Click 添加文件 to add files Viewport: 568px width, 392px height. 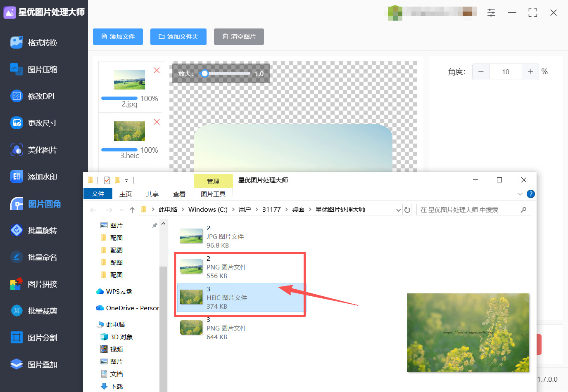[118, 37]
